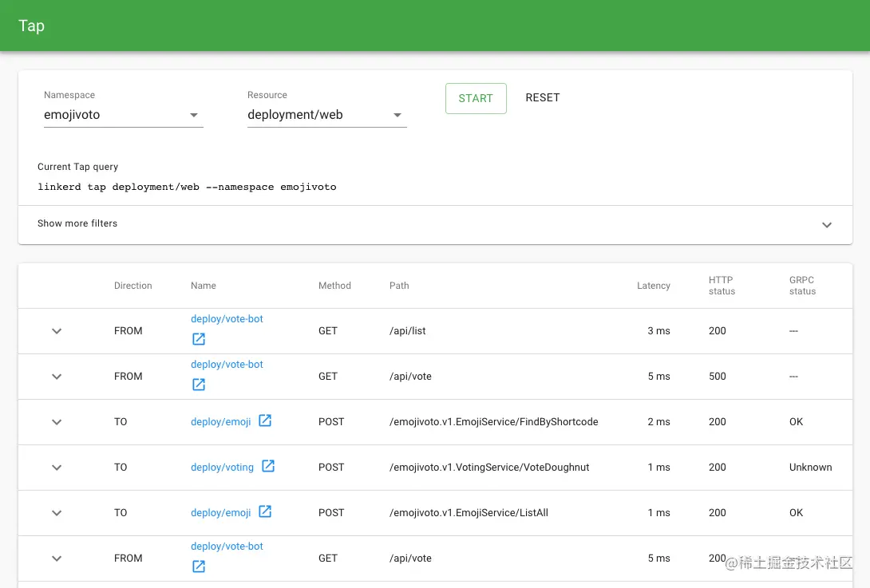
Task: Click the EmojiService/ListAll path cell
Action: point(469,513)
